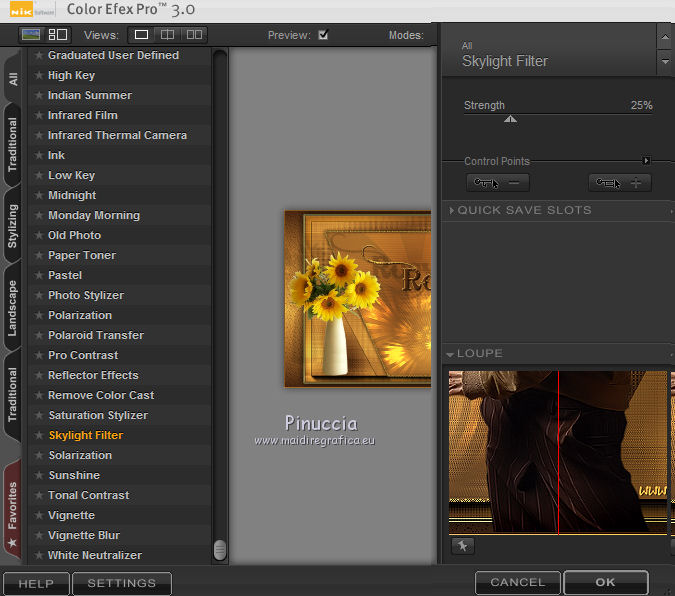Click the Strength 25% value
The image size is (675, 596).
(x=641, y=105)
